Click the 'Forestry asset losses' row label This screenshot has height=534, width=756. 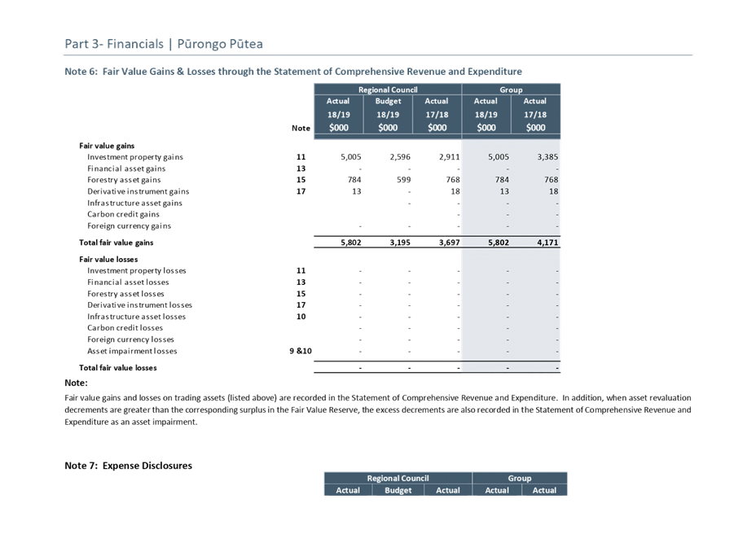125,294
